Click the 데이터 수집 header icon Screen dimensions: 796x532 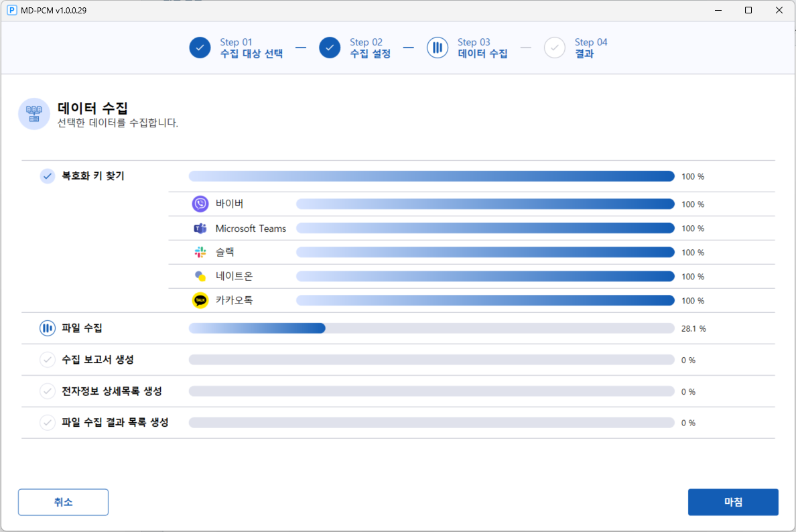(x=34, y=114)
